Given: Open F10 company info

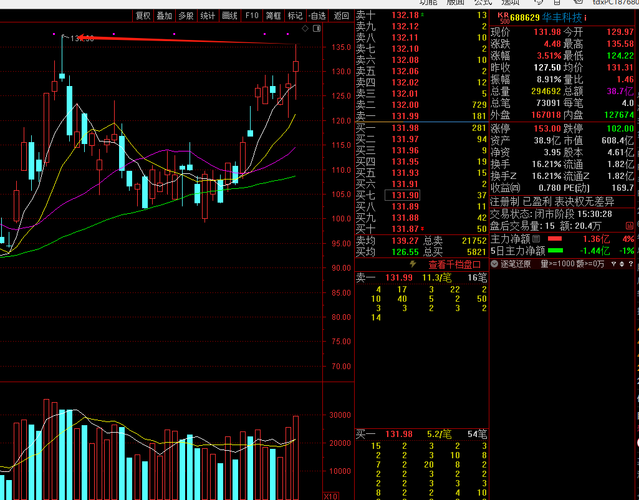Looking at the screenshot, I should click(251, 16).
